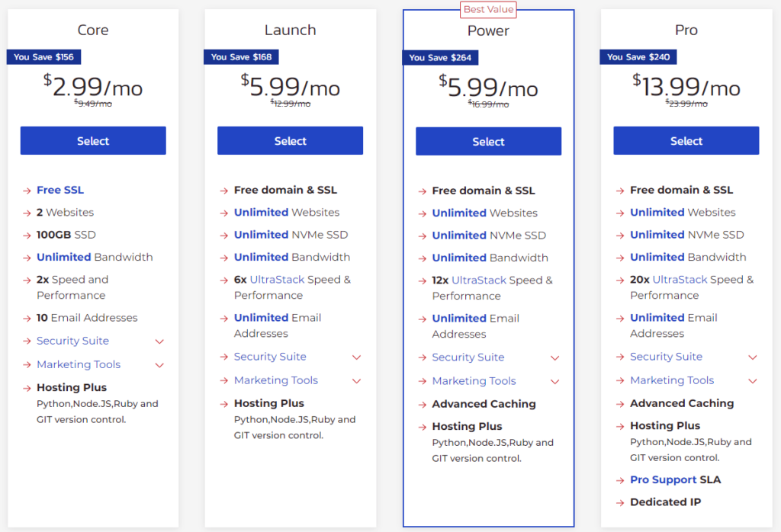Open Security Suite link in Launch plan
The width and height of the screenshot is (781, 532).
pyautogui.click(x=270, y=357)
